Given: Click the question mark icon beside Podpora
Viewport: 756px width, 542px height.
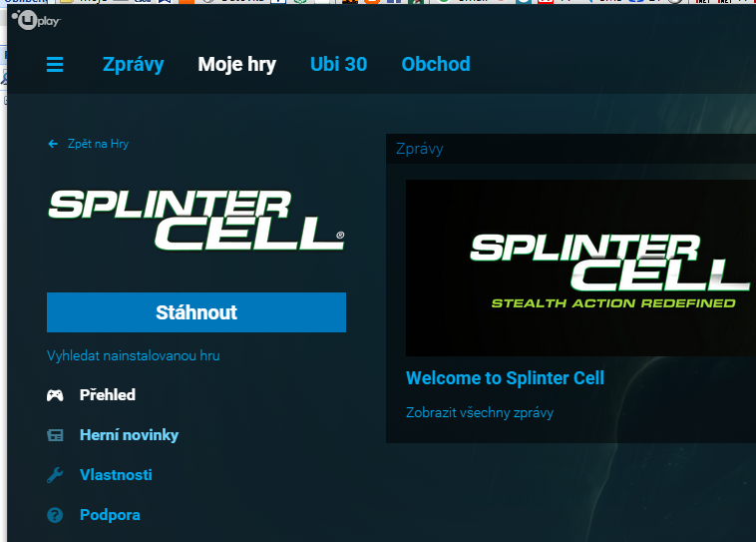Looking at the screenshot, I should (x=55, y=515).
